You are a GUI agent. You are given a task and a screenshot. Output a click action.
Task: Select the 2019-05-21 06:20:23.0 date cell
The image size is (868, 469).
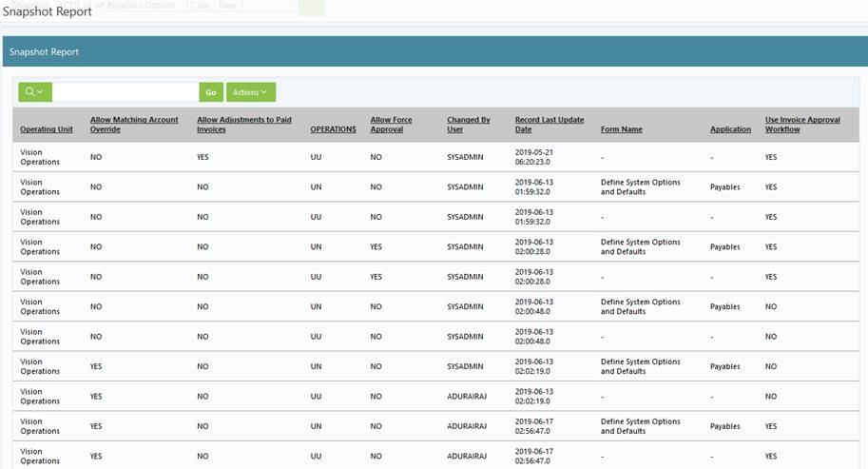coord(534,157)
